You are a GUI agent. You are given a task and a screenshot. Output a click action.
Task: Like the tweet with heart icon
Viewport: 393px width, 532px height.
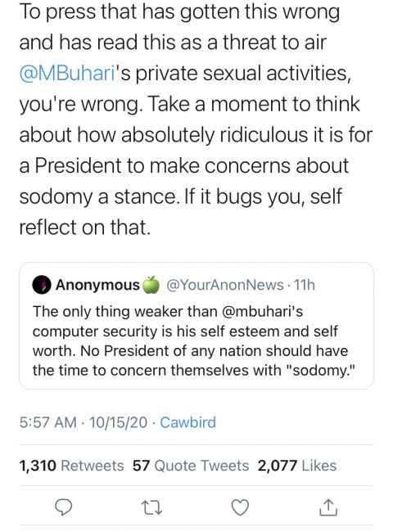(x=240, y=507)
